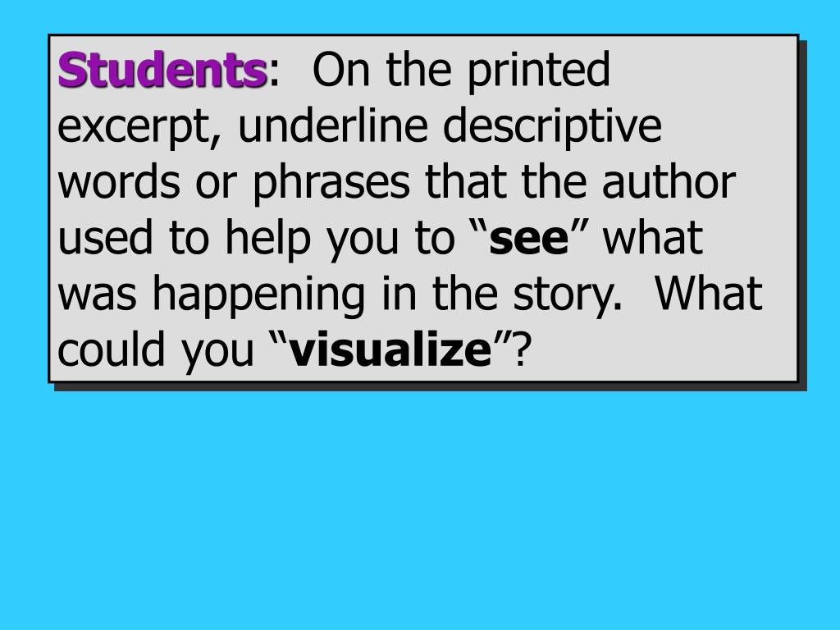The height and width of the screenshot is (630, 840).
Task: Click the bold word "see"
Action: coord(528,238)
